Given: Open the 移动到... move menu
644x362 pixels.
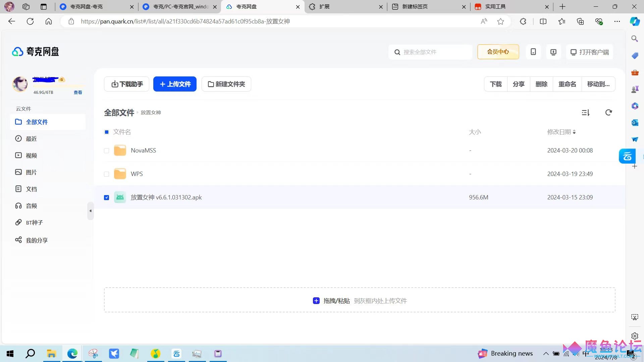Looking at the screenshot, I should [598, 84].
